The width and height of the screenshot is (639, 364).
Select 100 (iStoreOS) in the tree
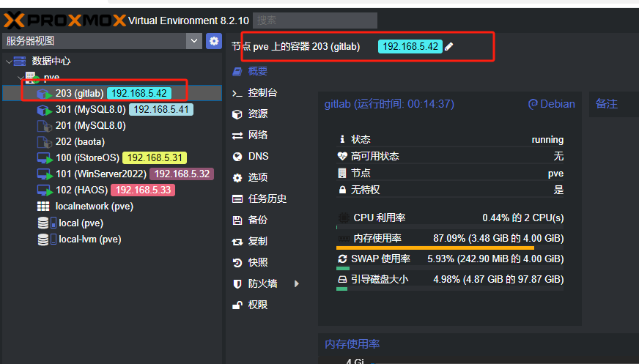pyautogui.click(x=86, y=157)
